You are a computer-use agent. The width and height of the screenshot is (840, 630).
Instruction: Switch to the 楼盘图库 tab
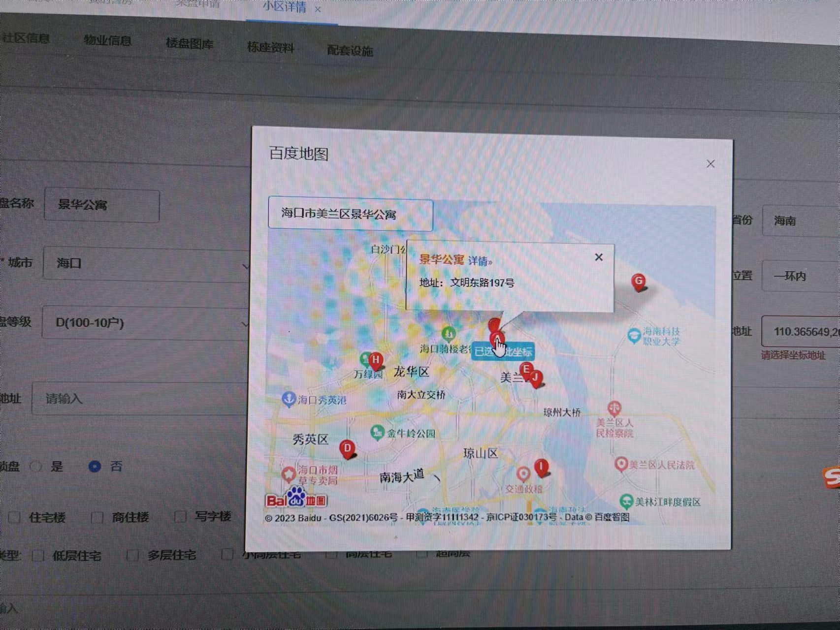tap(189, 44)
